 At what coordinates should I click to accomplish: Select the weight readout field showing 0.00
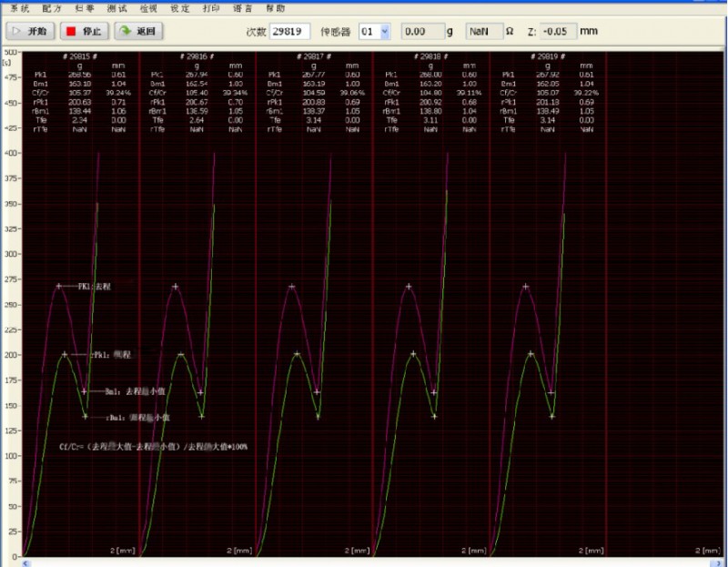[x=422, y=32]
